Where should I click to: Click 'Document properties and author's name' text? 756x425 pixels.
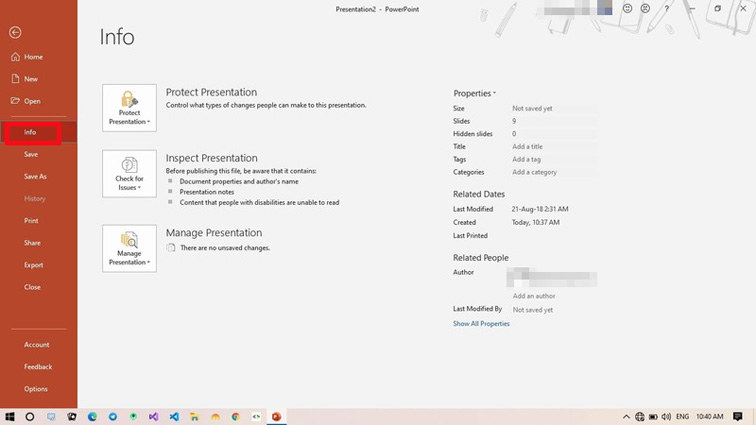[239, 181]
